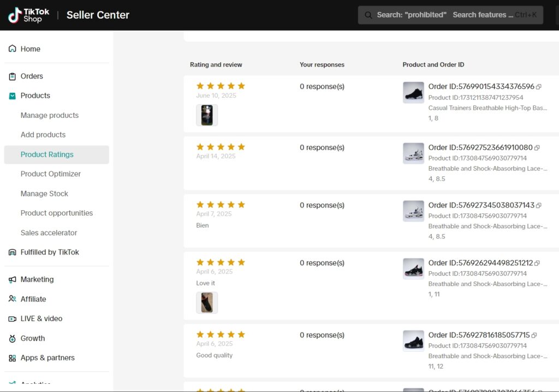Click the Apps & partners grid icon
The image size is (559, 392).
(x=12, y=358)
